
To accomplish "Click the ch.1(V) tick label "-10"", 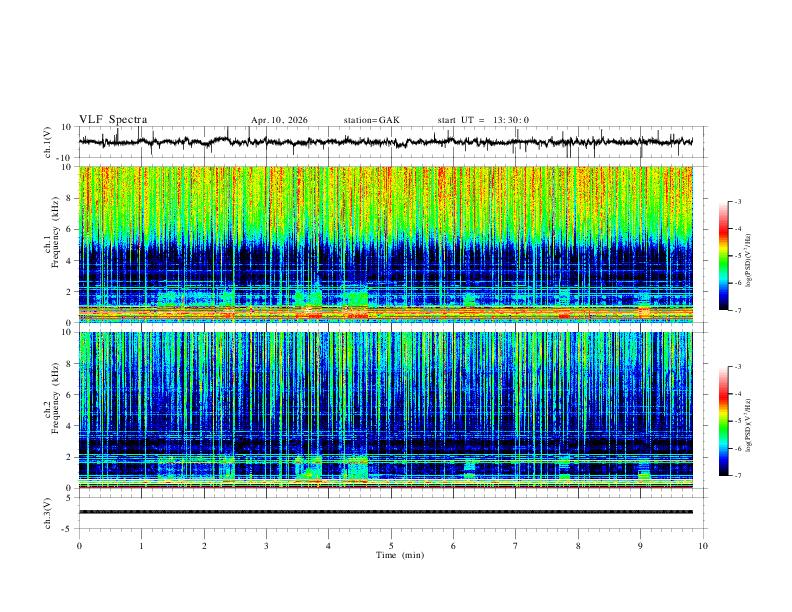I will [x=65, y=158].
